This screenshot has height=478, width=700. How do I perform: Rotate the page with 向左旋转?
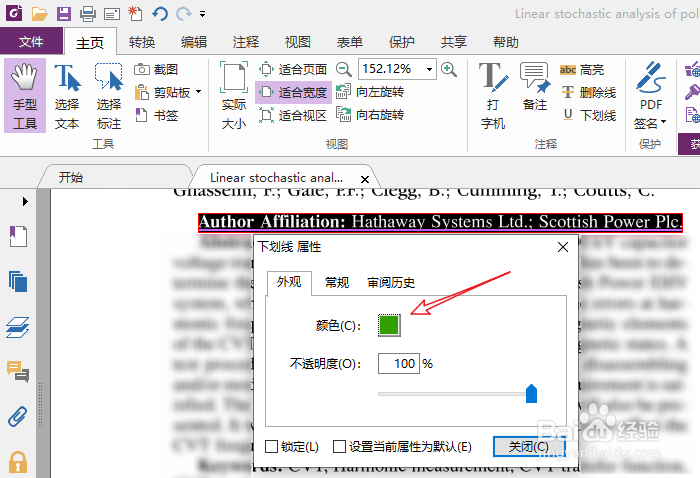tap(370, 92)
